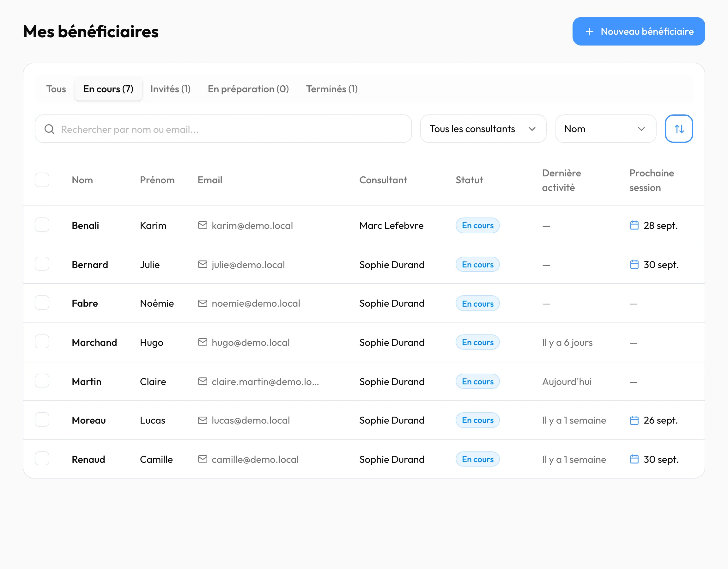
Task: Click the mail icon beside claire.martin email
Action: [203, 381]
